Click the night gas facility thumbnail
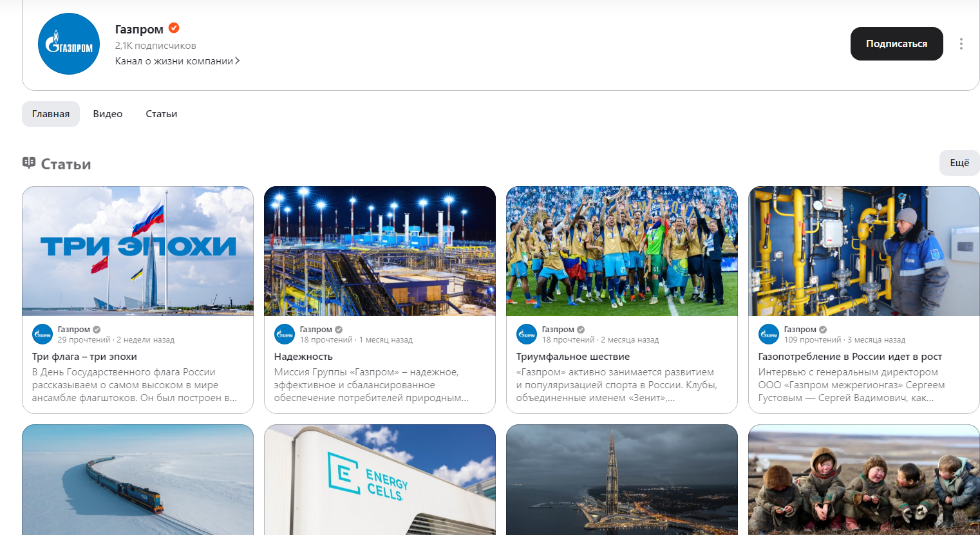Viewport: 980px width, 535px height. 380,251
